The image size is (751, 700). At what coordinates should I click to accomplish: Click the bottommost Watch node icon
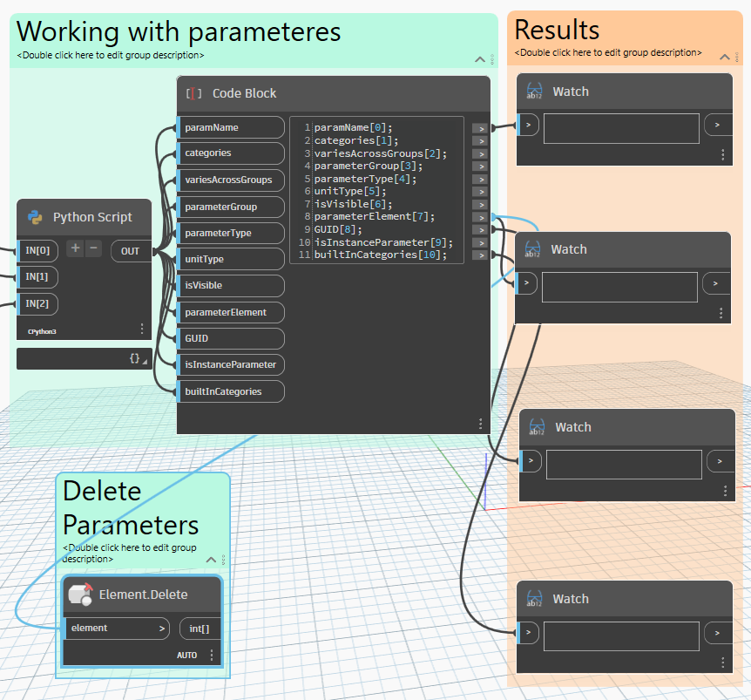(536, 599)
